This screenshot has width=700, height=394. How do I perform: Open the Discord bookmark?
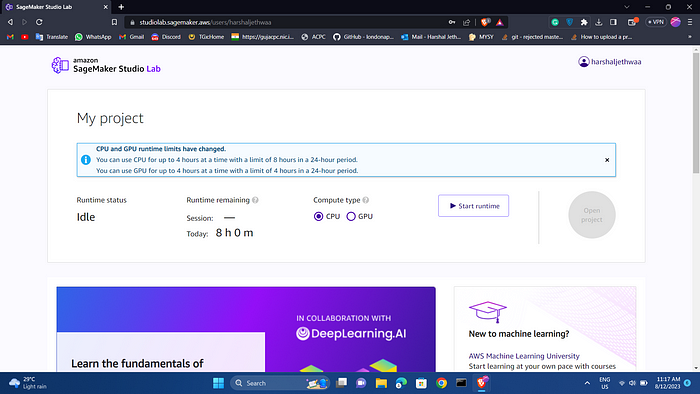tap(166, 37)
